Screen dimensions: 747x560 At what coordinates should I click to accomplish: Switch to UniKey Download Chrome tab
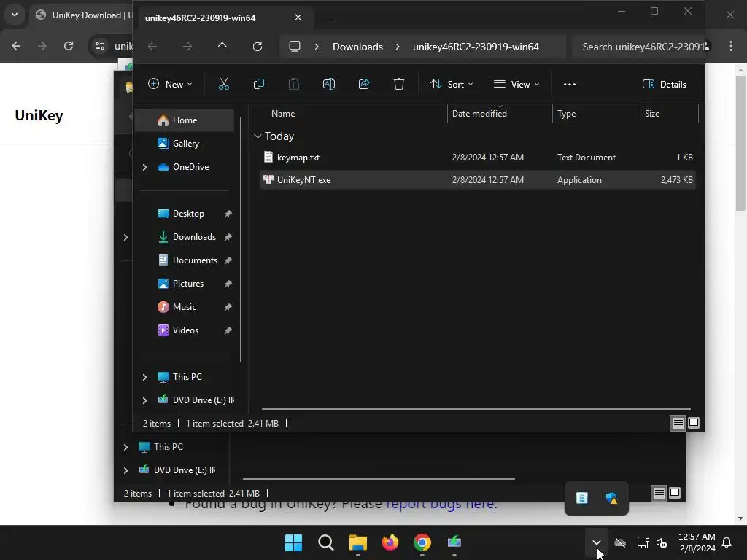[83, 15]
